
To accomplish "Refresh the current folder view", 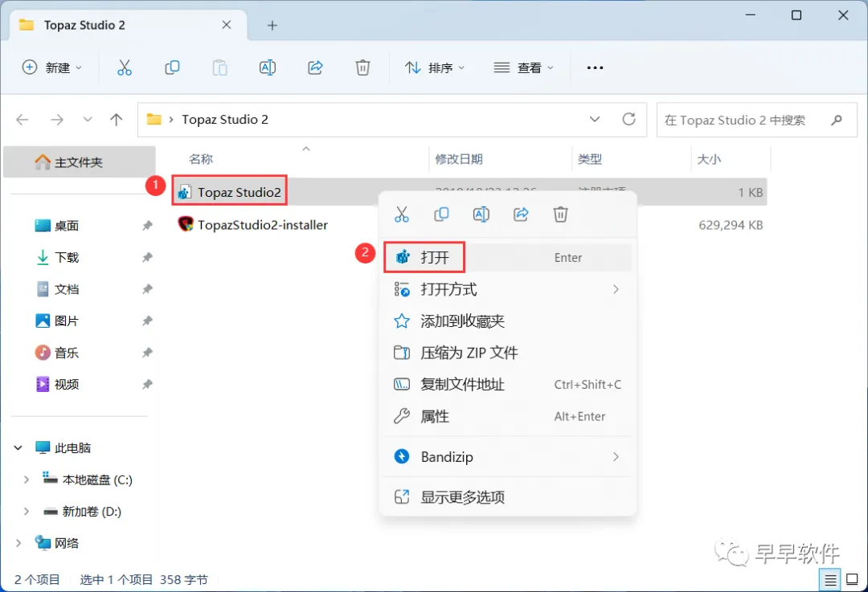I will click(x=628, y=119).
